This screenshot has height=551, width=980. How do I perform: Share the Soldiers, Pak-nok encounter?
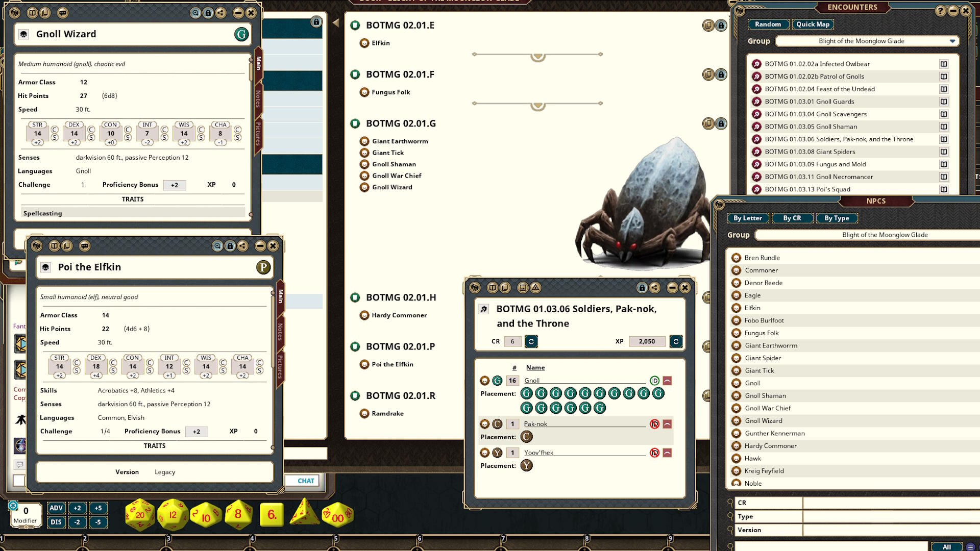click(x=654, y=288)
